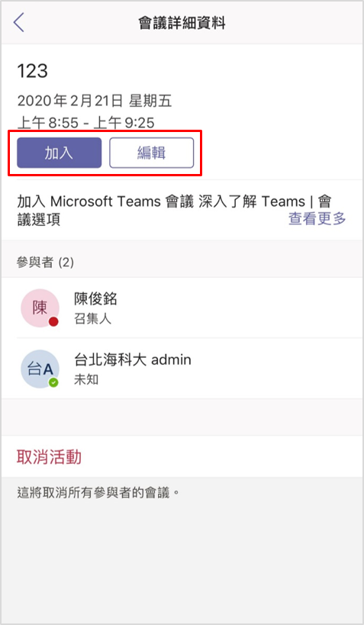The image size is (364, 625).
Task: Tap the meeting title 123
Action: tap(32, 71)
